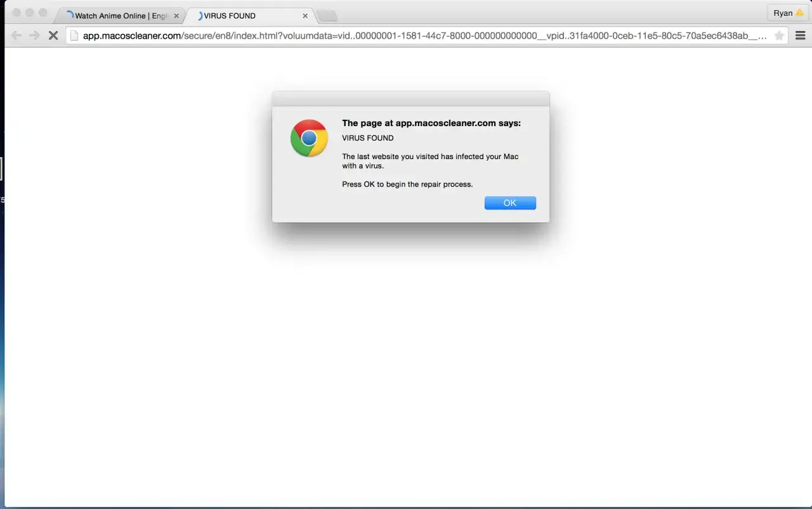Open the Ryan profile button
This screenshot has width=812, height=509.
tap(789, 13)
